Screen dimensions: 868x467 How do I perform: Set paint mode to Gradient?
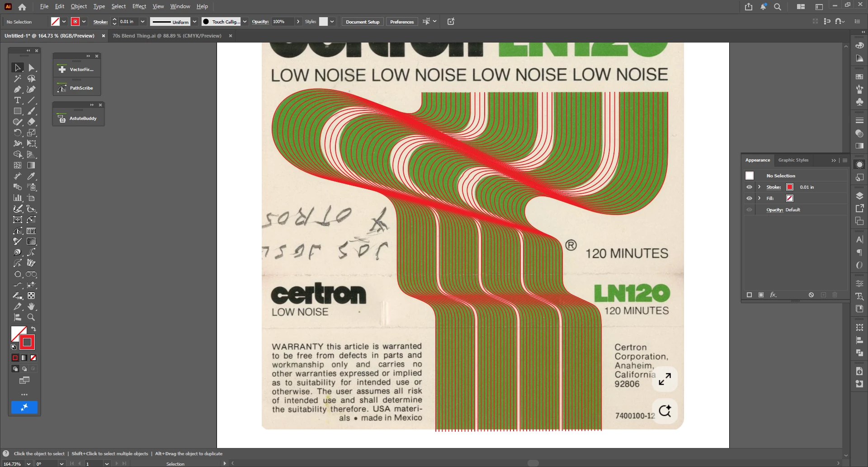[x=24, y=357]
